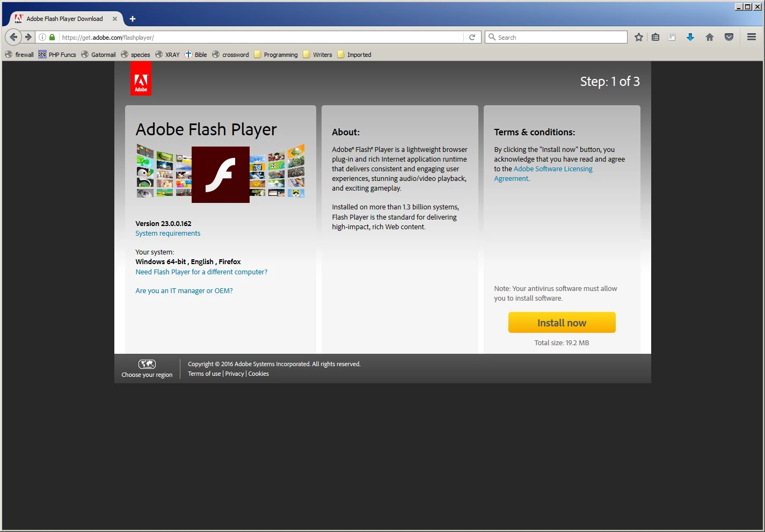Open the Gatormail bookmark
Image resolution: width=765 pixels, height=532 pixels.
pos(98,55)
